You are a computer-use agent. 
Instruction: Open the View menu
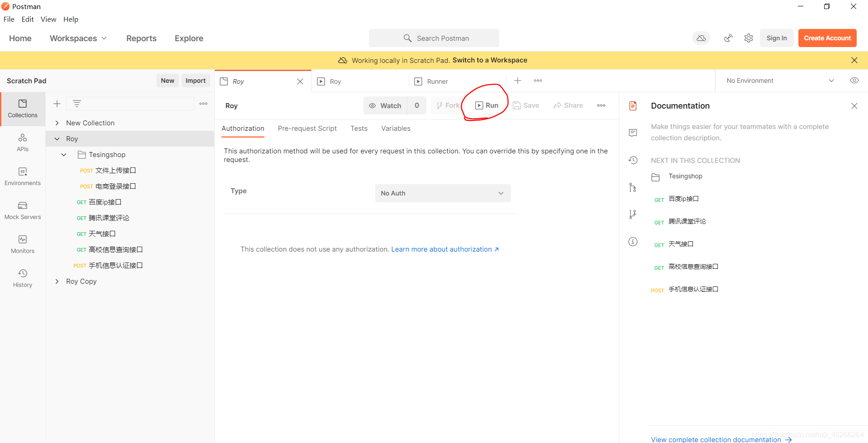click(48, 19)
